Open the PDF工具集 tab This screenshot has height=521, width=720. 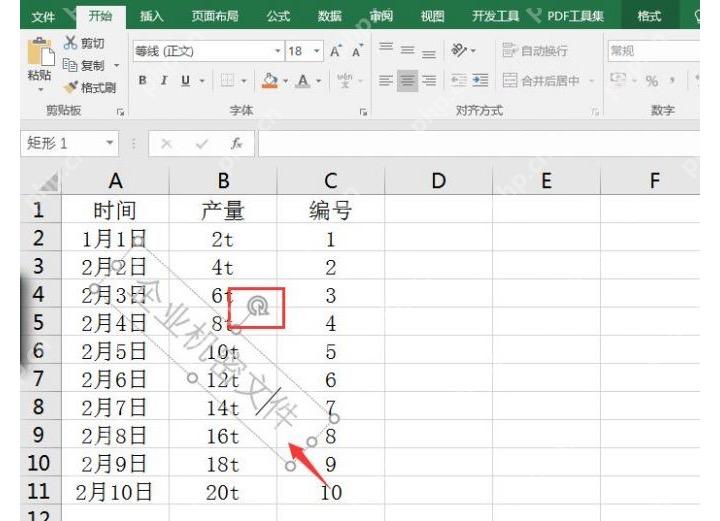(x=575, y=17)
